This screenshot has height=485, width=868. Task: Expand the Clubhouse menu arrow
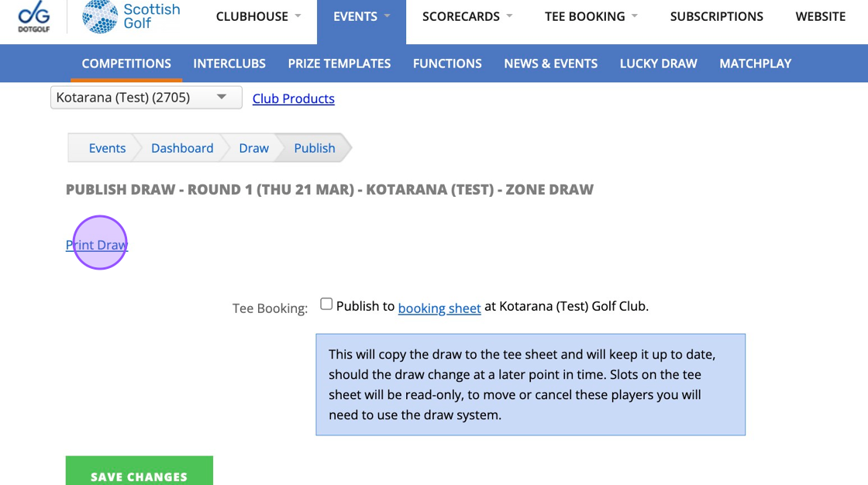[x=298, y=16]
